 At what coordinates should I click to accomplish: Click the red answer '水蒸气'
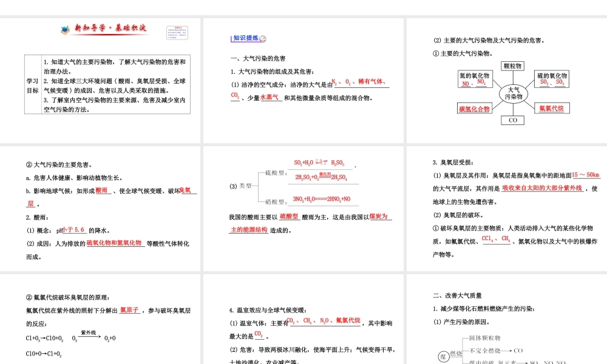[269, 98]
